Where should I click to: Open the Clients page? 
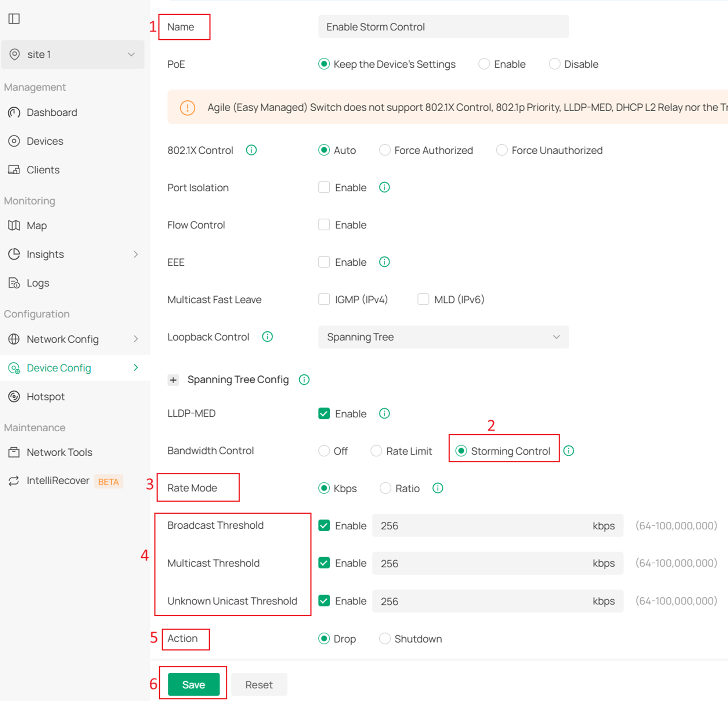[x=43, y=169]
